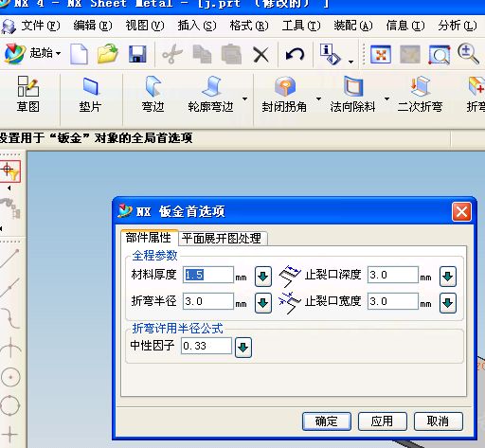Open the 分析(L) menu
The image size is (485, 448).
click(x=458, y=26)
